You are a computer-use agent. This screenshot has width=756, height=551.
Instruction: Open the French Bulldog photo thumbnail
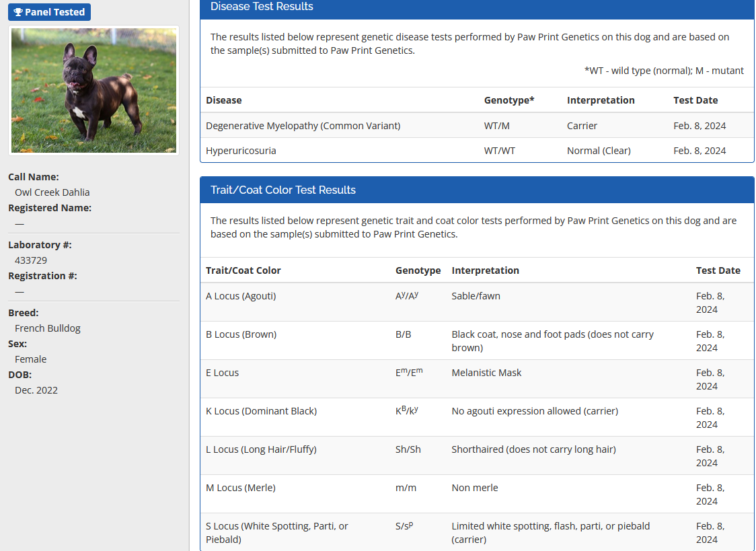tap(93, 90)
